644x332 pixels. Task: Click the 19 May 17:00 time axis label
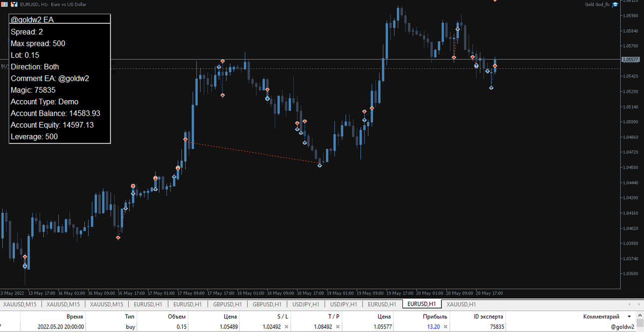point(400,293)
